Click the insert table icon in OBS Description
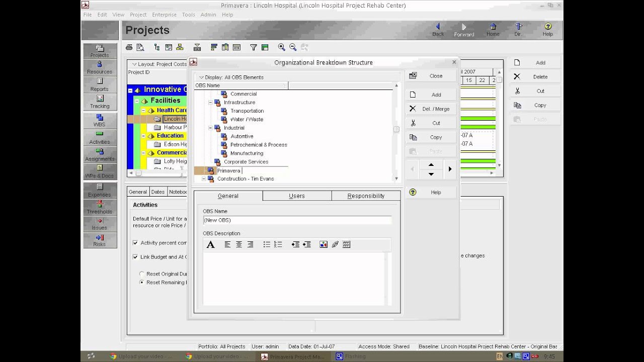Screen dimensions: 644x362 coord(347,244)
